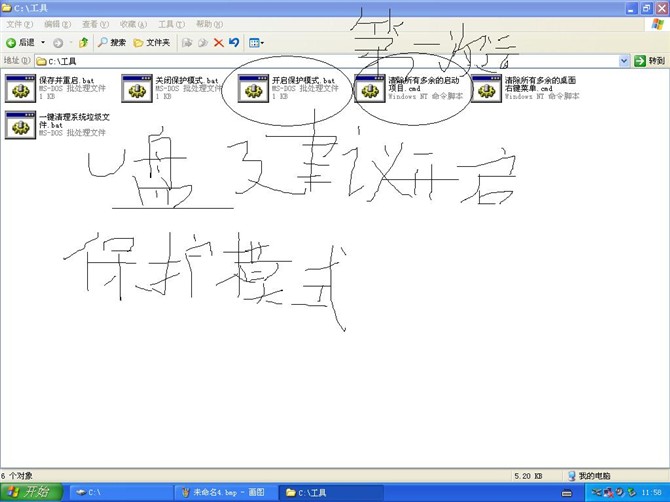Select the 开启保护模式.bat file icon
Image resolution: width=670 pixels, height=502 pixels.
[x=253, y=88]
